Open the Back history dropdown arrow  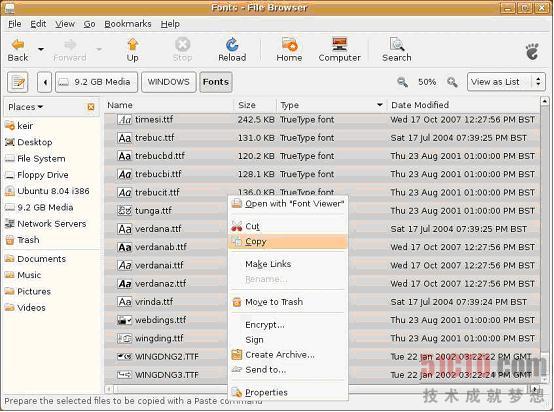pyautogui.click(x=41, y=49)
